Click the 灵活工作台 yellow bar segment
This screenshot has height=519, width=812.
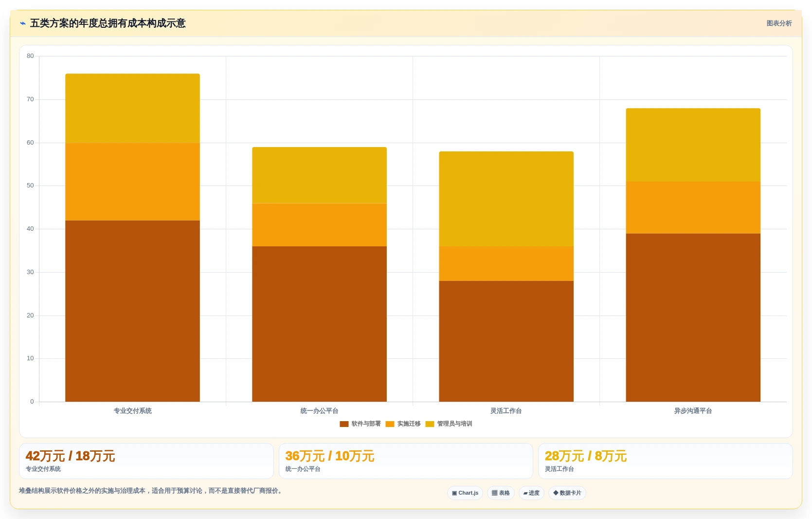[x=506, y=199]
